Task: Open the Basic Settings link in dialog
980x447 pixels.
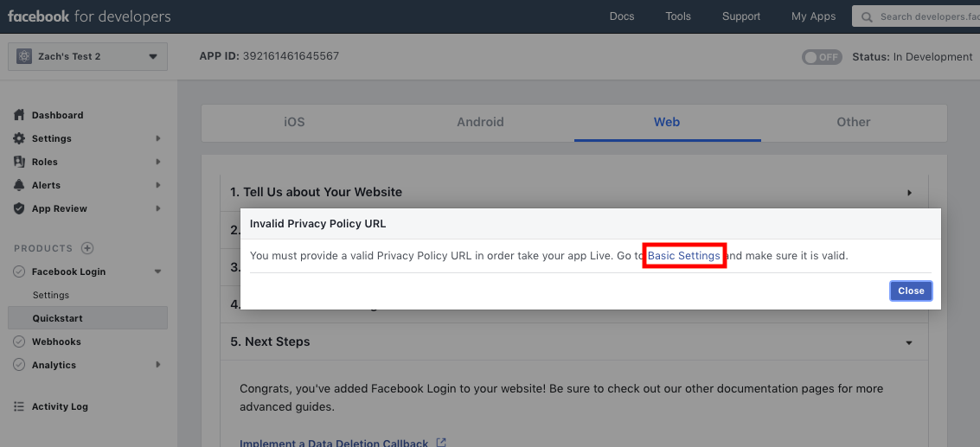Action: [683, 256]
